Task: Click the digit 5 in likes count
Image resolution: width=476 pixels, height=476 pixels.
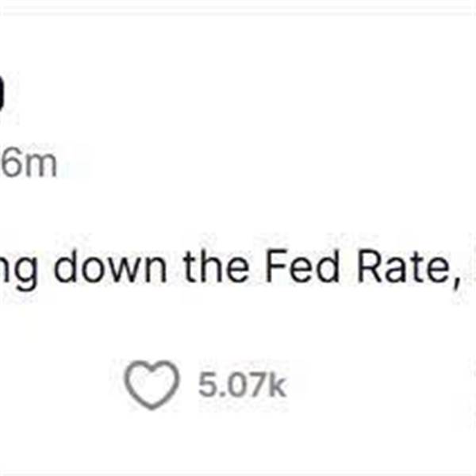Action: [207, 385]
